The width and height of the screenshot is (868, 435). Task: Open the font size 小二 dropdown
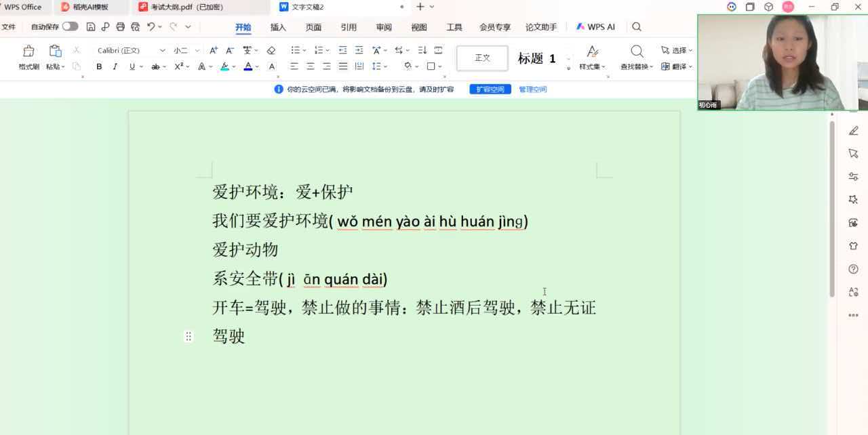[x=197, y=51]
